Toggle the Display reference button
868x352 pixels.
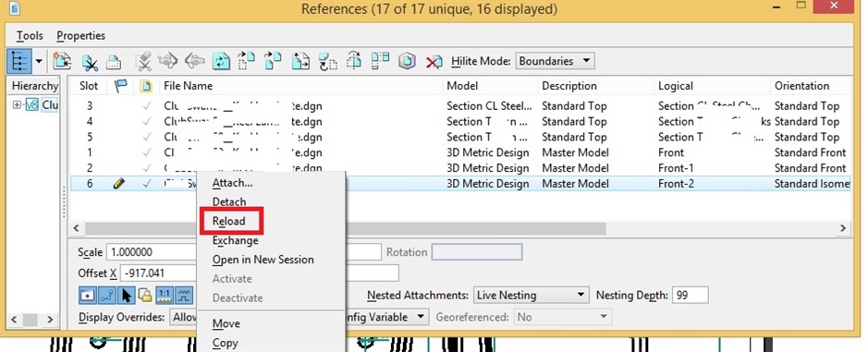click(x=88, y=296)
